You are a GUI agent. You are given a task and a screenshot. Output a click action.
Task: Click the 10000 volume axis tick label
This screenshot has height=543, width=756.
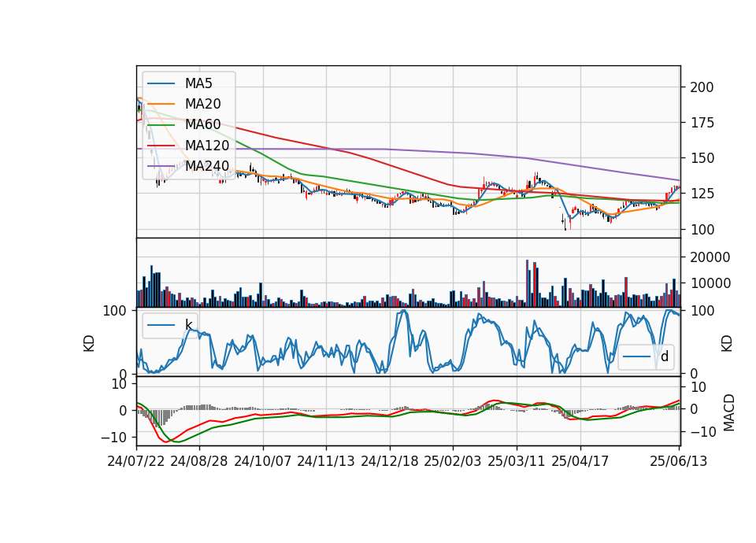[710, 283]
